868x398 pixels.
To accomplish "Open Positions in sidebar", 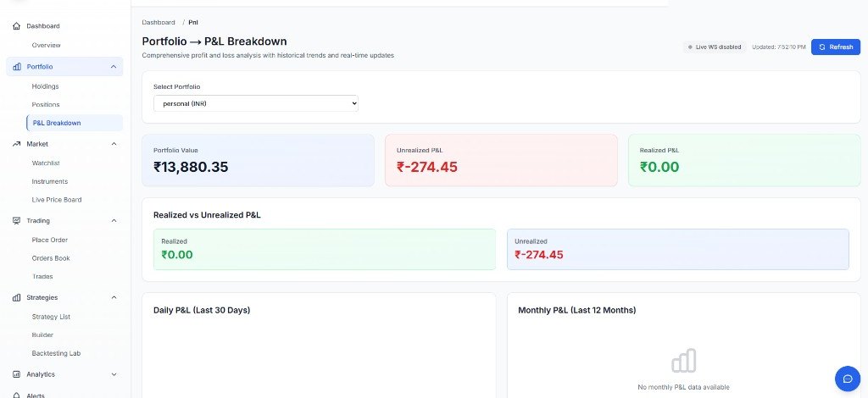I will tap(46, 104).
